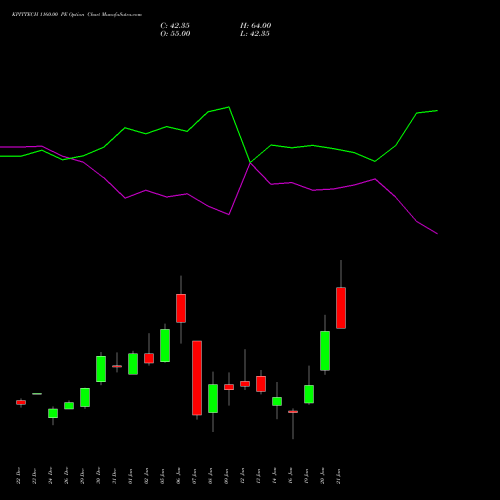Click the green candle for 01 Jan
The height and width of the screenshot is (500, 500).
tap(133, 364)
